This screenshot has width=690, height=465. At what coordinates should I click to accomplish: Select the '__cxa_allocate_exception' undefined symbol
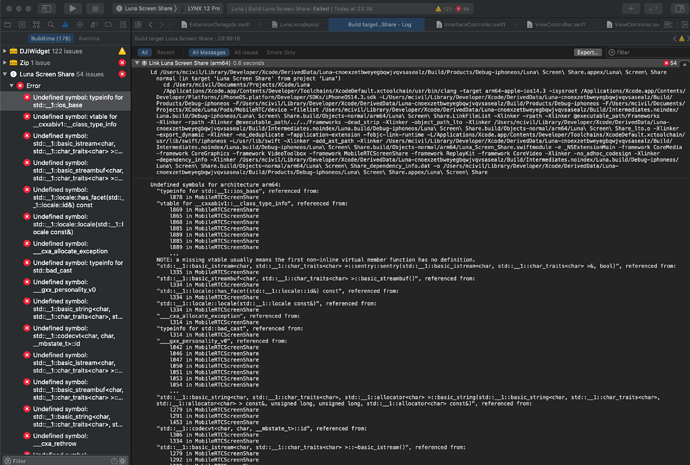[65, 247]
